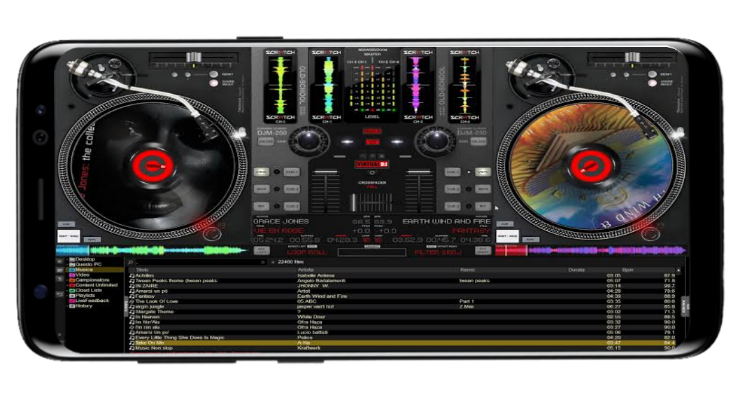Click the track list scroll-up arrow
This screenshot has height=400, width=740.
pos(679,270)
